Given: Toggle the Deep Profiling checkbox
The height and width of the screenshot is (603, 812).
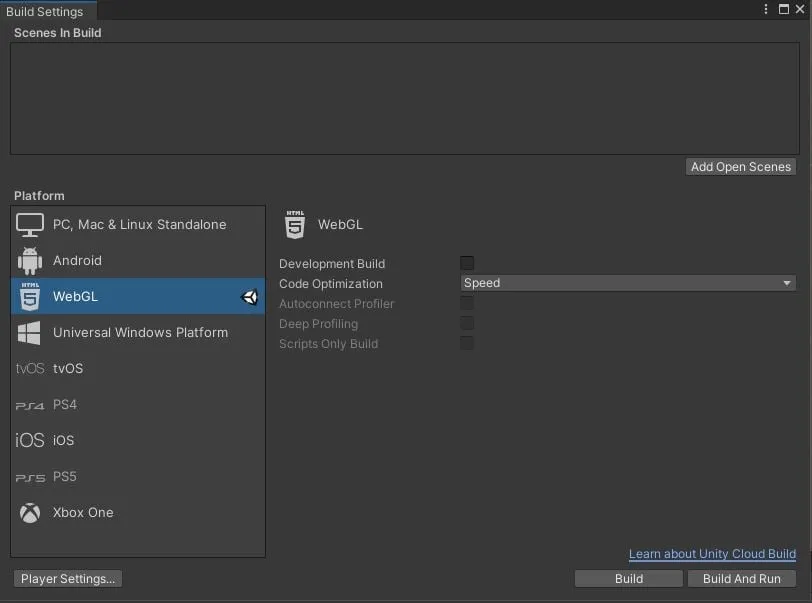Looking at the screenshot, I should coord(467,323).
